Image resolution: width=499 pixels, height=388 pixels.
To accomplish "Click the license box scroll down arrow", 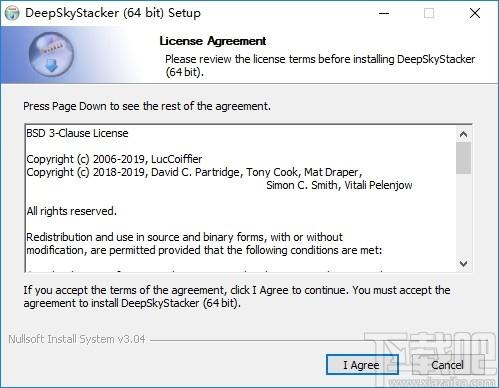I will click(463, 264).
